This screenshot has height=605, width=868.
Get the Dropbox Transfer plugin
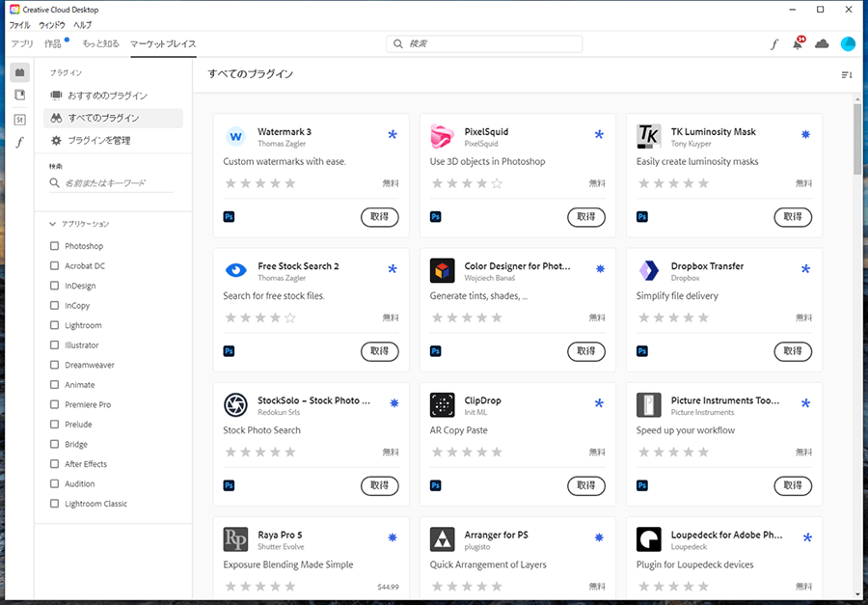coord(793,351)
